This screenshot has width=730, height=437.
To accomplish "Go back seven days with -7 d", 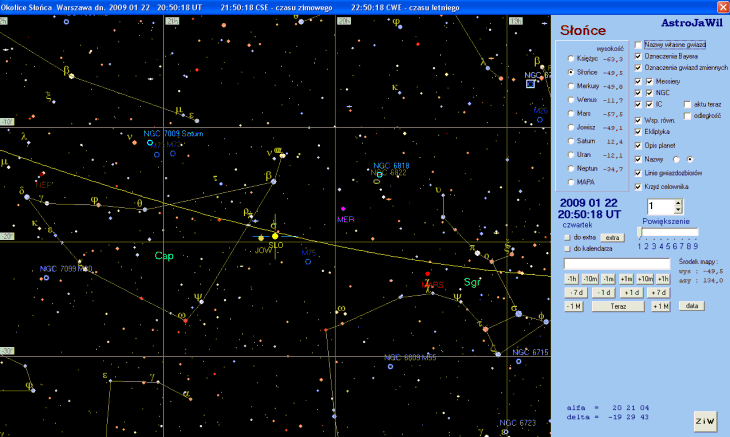I will (x=576, y=293).
